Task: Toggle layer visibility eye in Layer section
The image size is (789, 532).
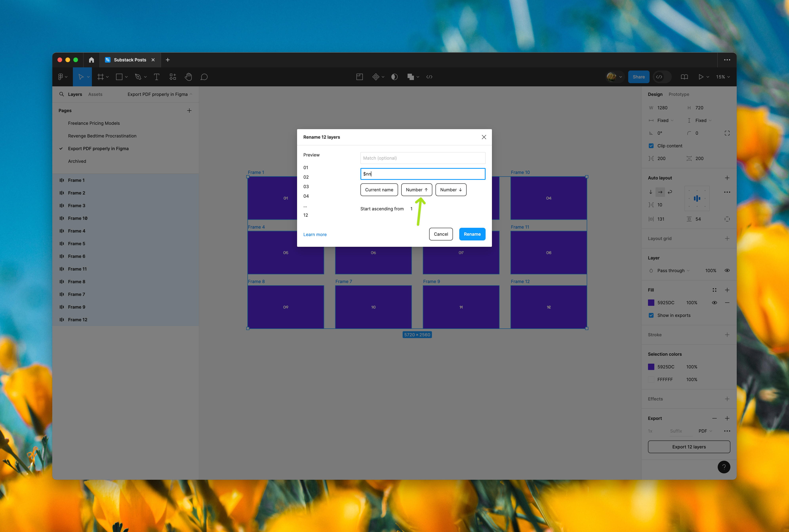Action: tap(727, 270)
